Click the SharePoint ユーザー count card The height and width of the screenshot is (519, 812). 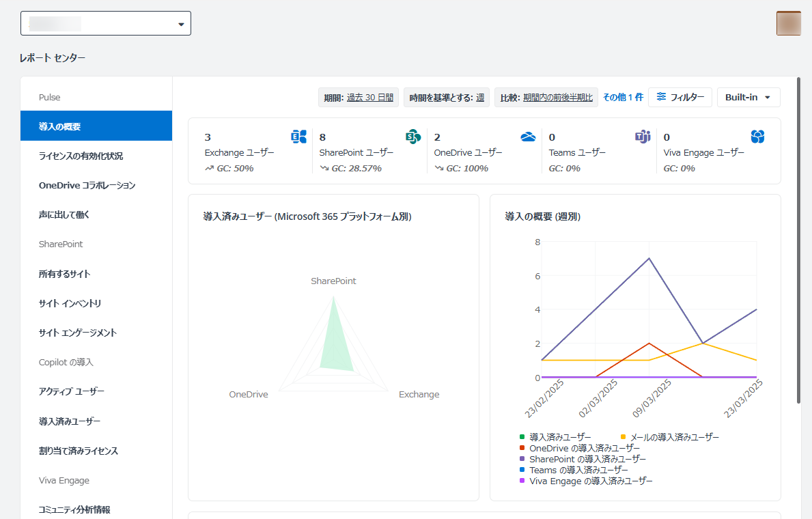click(370, 151)
